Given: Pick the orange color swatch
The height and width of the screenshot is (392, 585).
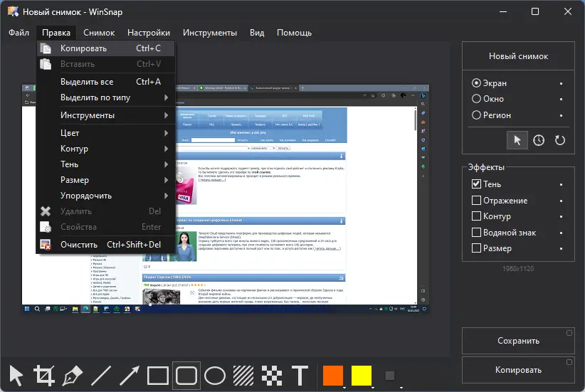Looking at the screenshot, I should [x=333, y=376].
